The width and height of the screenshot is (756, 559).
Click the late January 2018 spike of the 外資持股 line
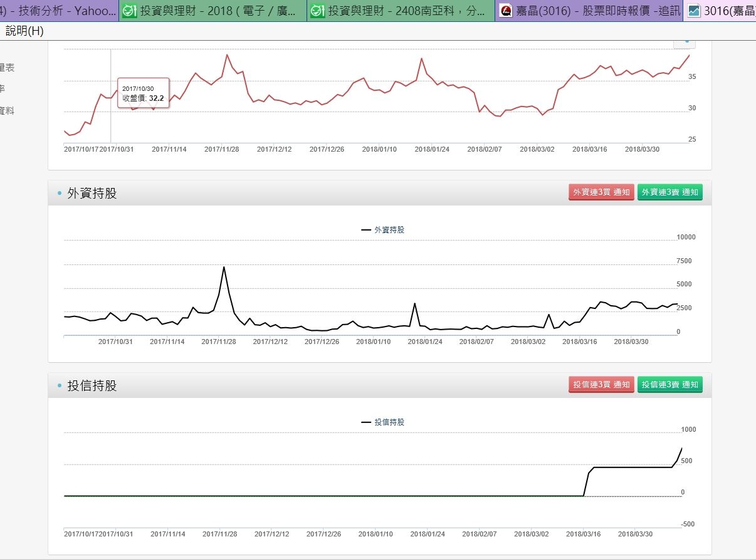414,304
